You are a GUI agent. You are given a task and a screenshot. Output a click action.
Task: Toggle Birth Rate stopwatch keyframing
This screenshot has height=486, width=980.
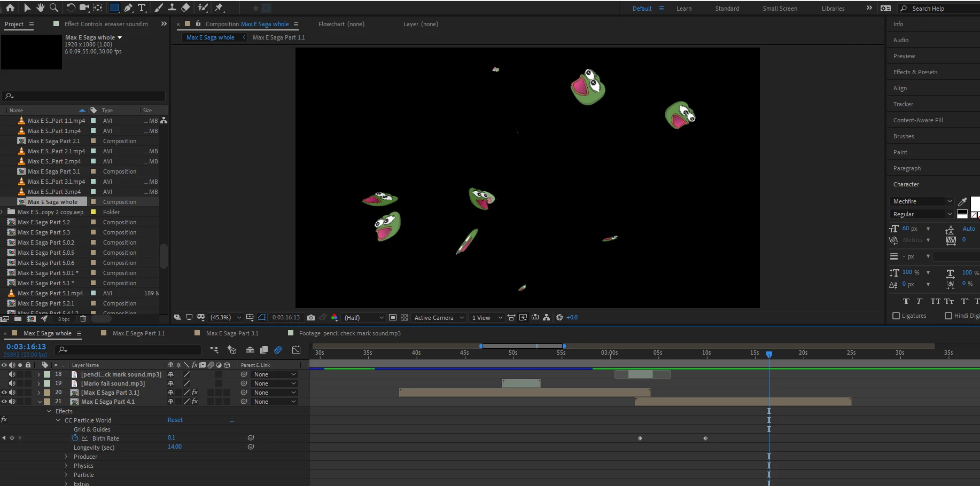(x=75, y=438)
